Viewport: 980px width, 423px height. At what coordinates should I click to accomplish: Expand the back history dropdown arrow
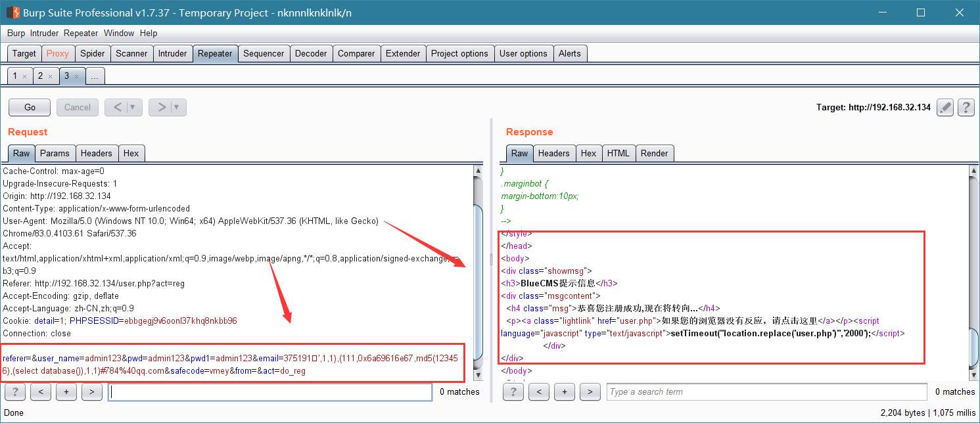134,107
